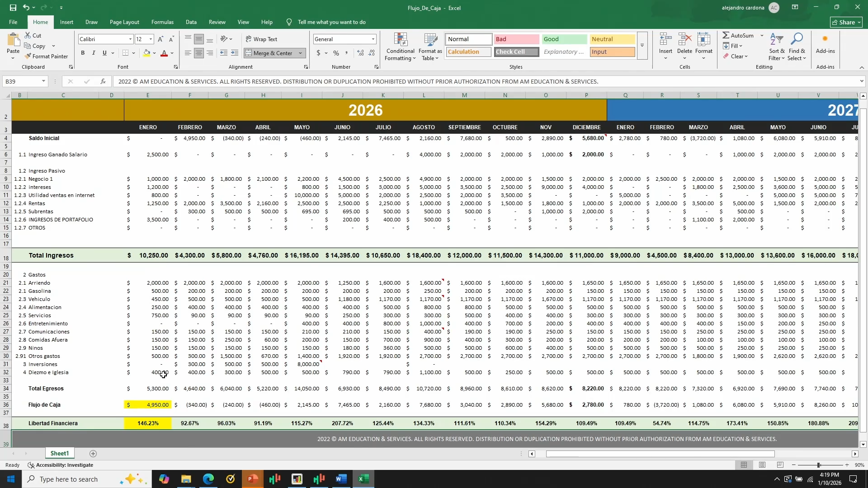Image resolution: width=868 pixels, height=488 pixels.
Task: Open the Formulas ribbon tab
Action: pyautogui.click(x=162, y=22)
